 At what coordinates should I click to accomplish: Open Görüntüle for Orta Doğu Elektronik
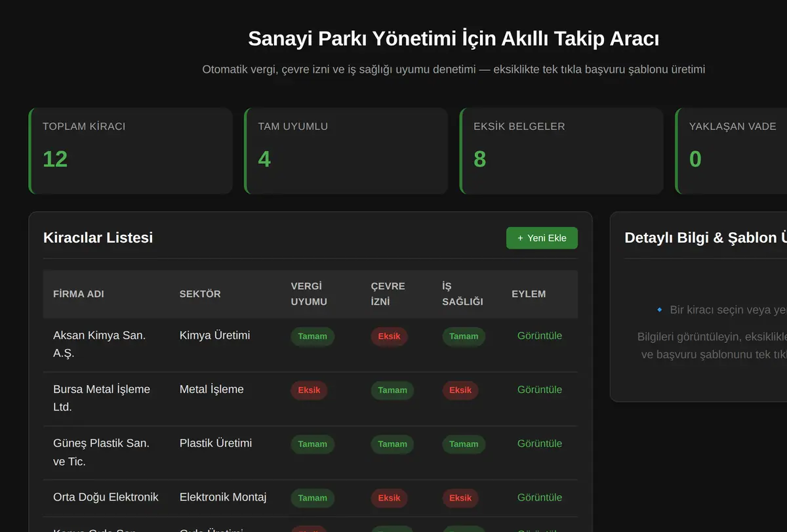pyautogui.click(x=540, y=497)
